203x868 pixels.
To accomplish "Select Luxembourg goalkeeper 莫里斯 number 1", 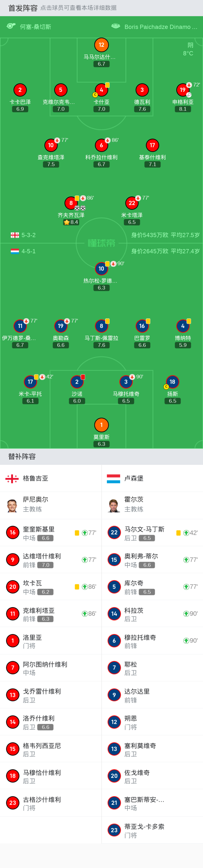I will pos(101,425).
